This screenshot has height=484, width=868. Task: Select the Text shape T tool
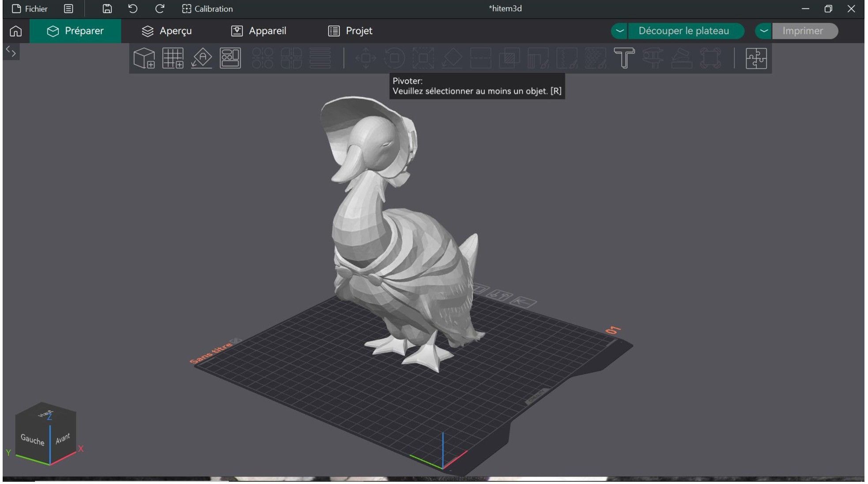pyautogui.click(x=624, y=58)
